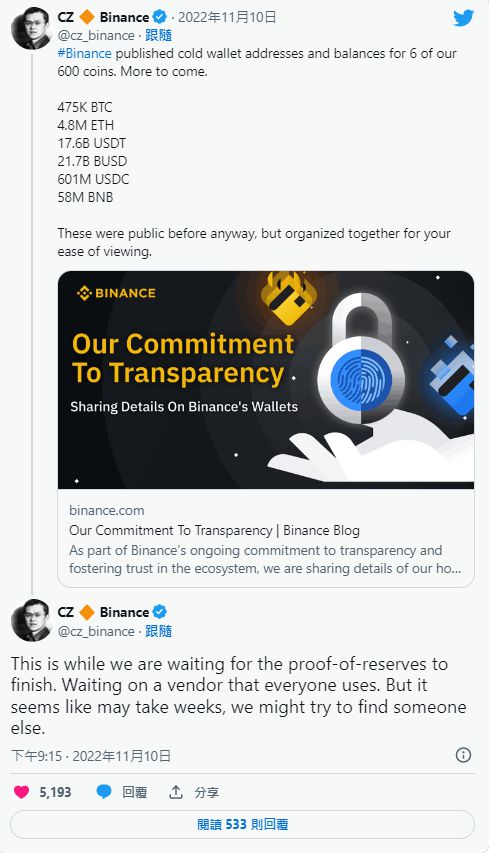The height and width of the screenshot is (853, 489).
Task: Click verified badge in top tweet
Action: point(159,17)
